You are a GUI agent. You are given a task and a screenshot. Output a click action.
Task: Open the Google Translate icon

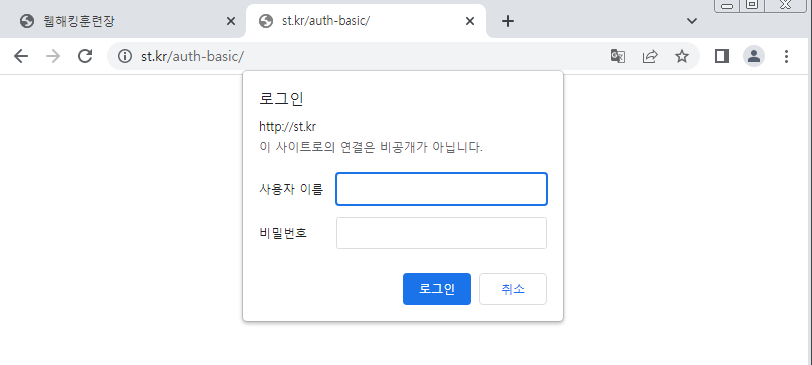[617, 56]
